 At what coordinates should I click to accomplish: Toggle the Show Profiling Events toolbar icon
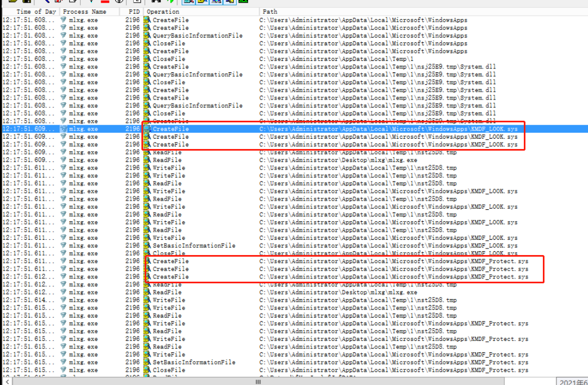point(242,2)
